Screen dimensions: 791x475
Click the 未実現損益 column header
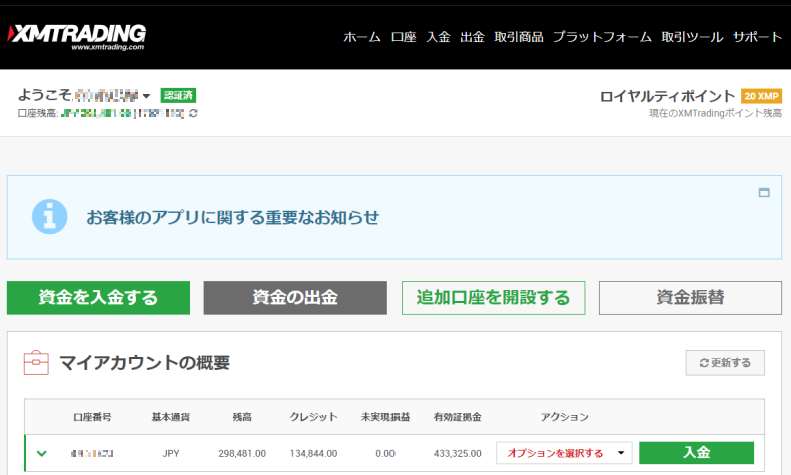click(x=385, y=417)
